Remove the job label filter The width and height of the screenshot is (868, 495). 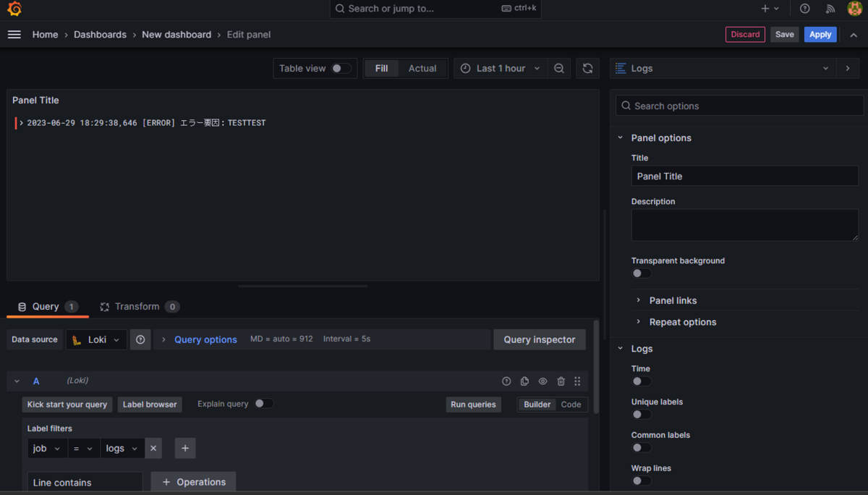[x=153, y=449]
